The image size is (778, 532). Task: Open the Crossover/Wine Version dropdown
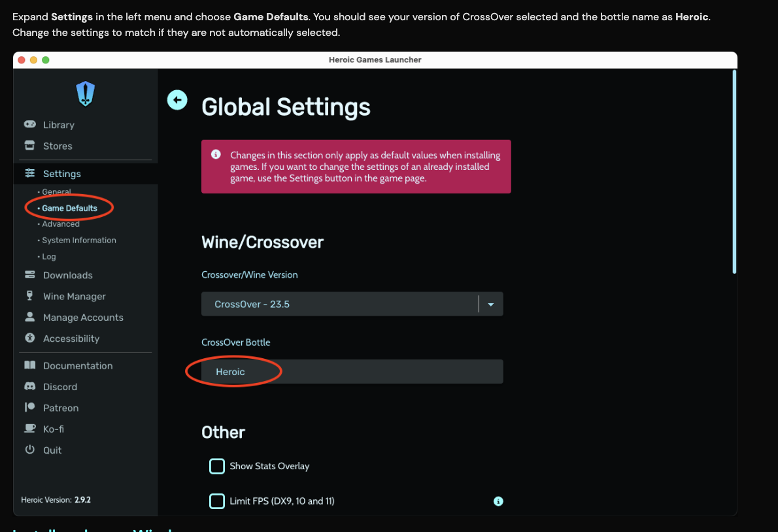click(352, 304)
